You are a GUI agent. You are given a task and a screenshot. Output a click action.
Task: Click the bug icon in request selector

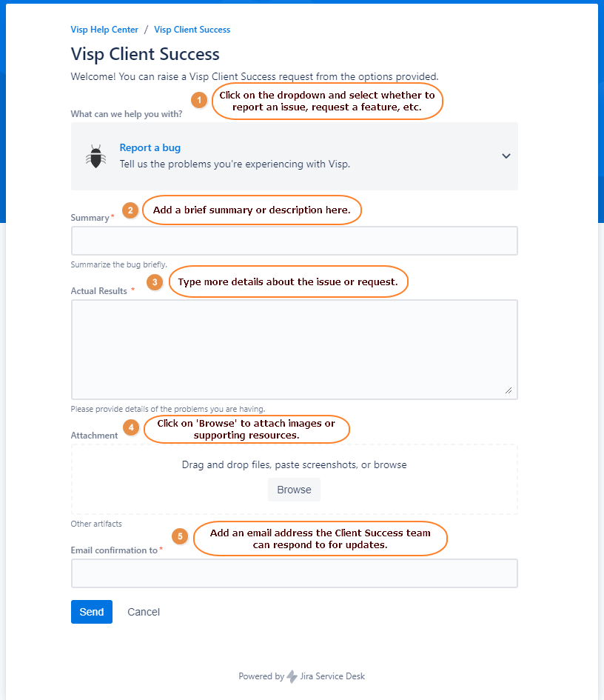click(x=95, y=156)
